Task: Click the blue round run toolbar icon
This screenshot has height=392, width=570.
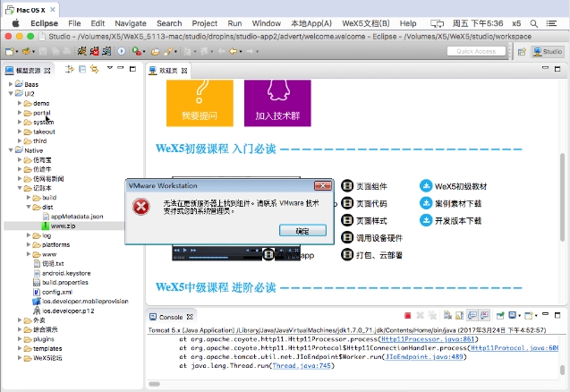Action: tap(122, 52)
